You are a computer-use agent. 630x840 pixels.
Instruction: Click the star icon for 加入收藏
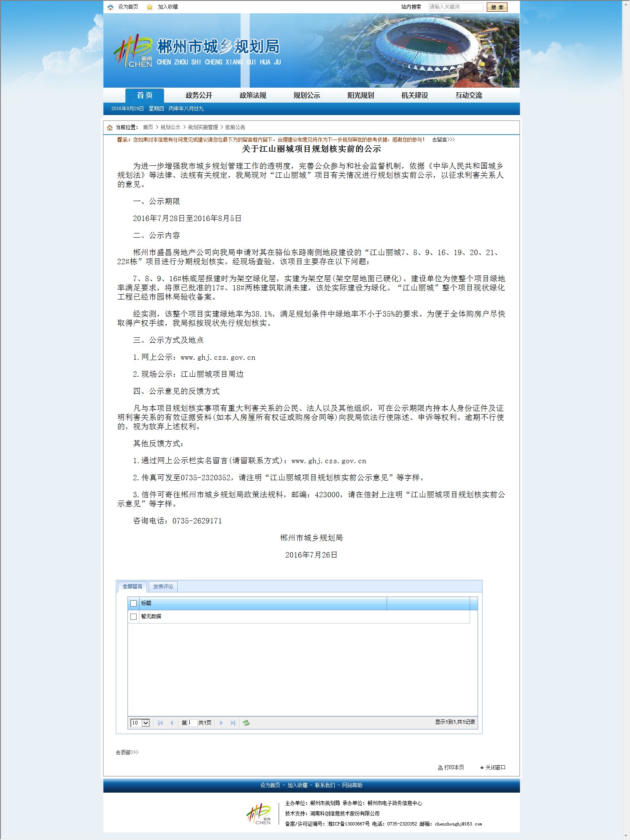tap(150, 7)
